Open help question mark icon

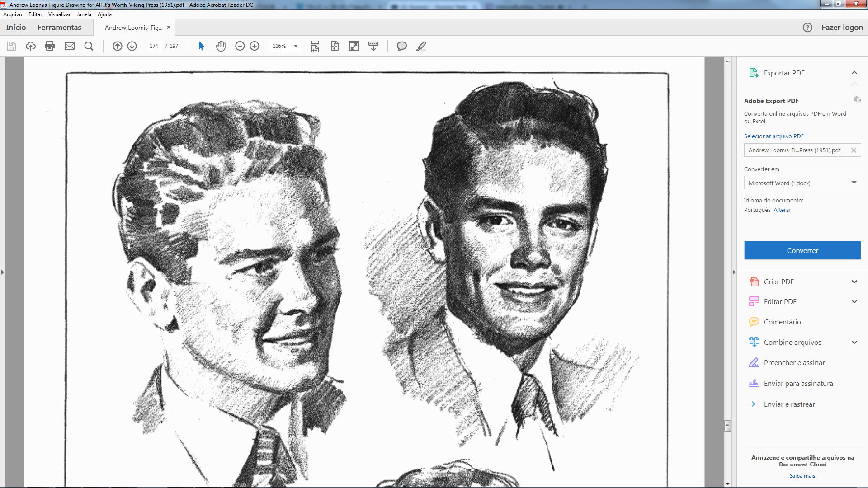click(808, 28)
